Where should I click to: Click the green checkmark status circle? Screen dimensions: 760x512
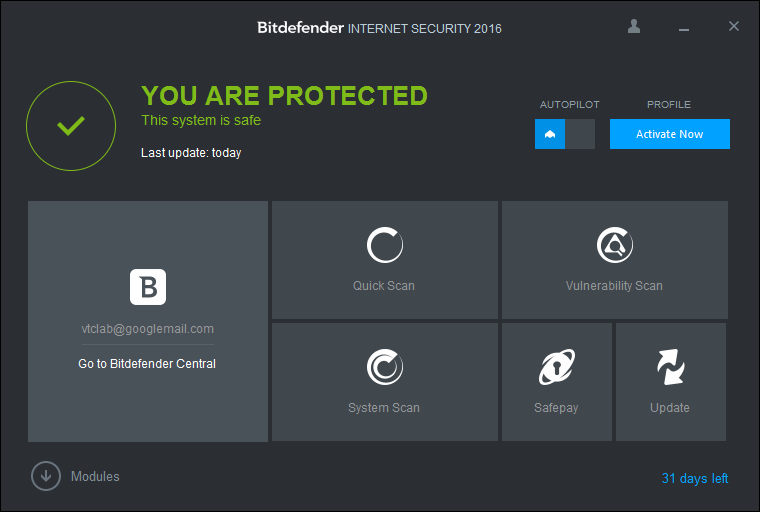tap(70, 125)
